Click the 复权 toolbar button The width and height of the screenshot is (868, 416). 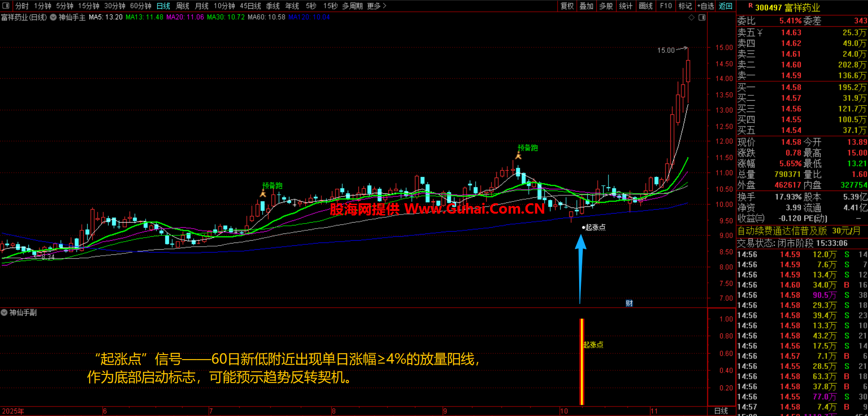567,6
